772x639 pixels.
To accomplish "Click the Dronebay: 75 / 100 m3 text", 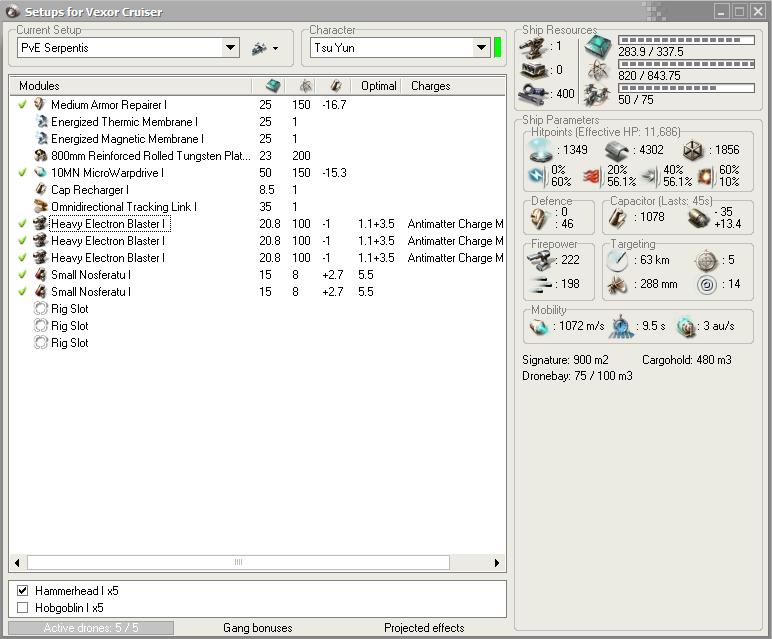I will coord(577,376).
